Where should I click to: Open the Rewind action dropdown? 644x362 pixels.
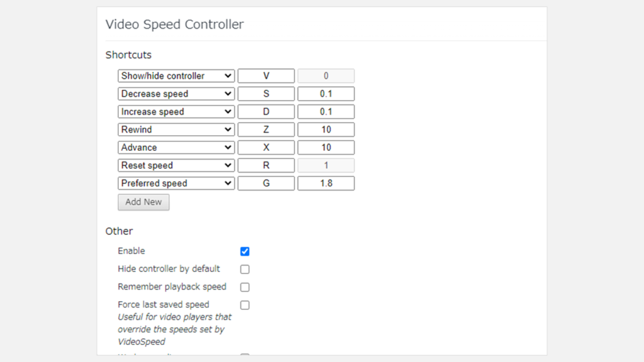click(x=176, y=130)
